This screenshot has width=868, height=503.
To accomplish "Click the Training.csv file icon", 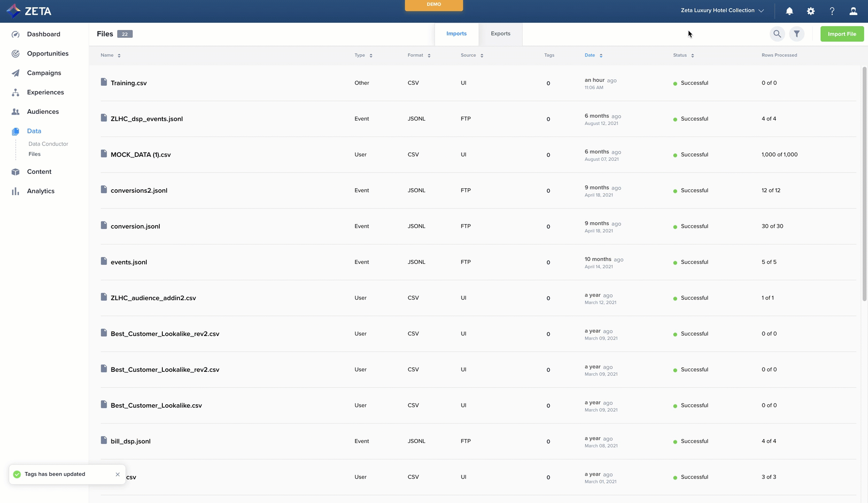I will point(104,82).
